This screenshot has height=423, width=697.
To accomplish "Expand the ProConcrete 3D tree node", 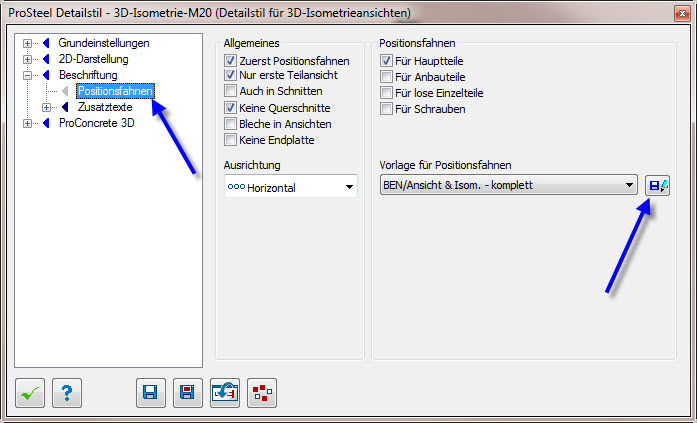I will [28, 124].
